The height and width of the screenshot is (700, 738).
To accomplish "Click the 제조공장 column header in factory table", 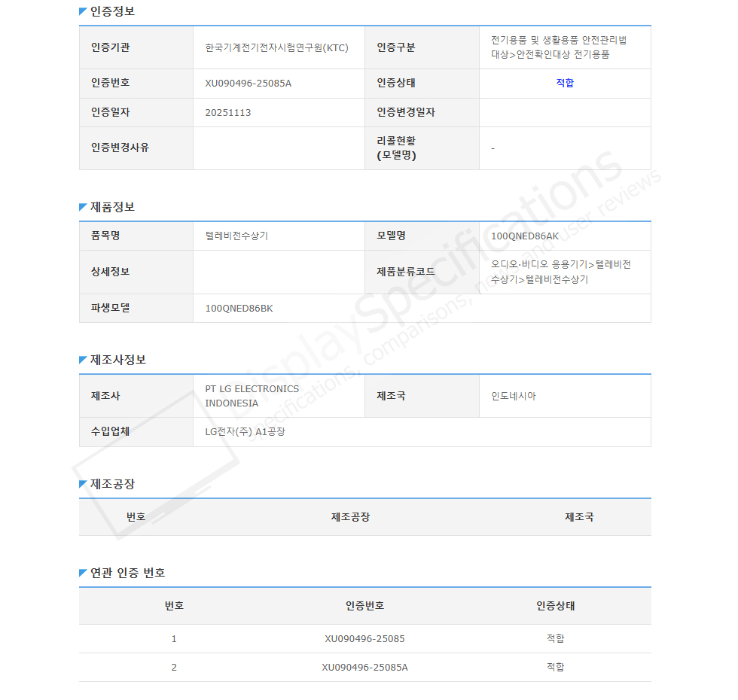I will (350, 517).
